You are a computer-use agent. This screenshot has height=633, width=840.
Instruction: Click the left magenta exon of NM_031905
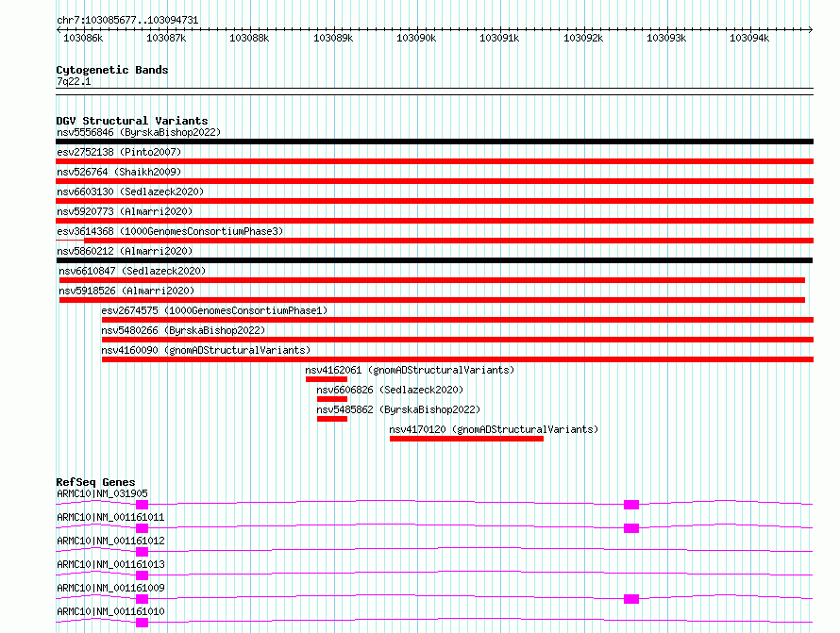[142, 505]
